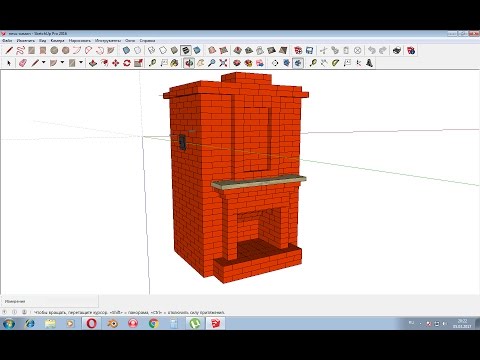The height and width of the screenshot is (360, 480).
Task: Select the Push/Pull tool
Action: pyautogui.click(x=93, y=63)
